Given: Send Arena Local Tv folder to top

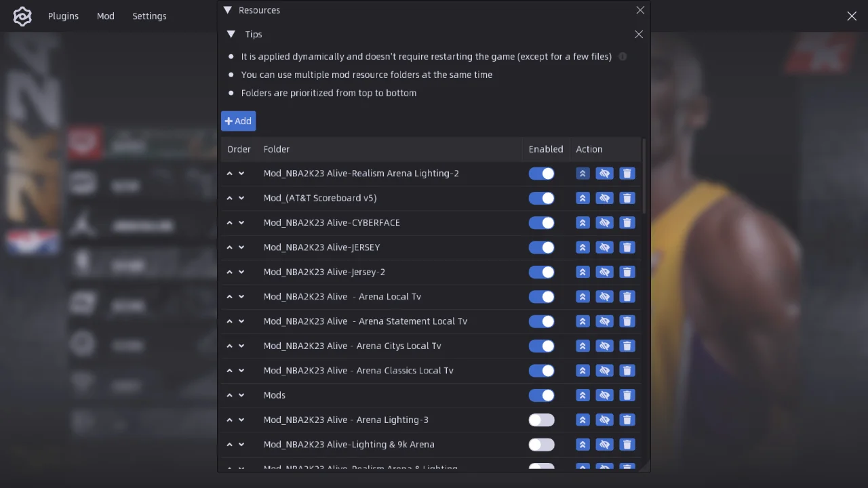Looking at the screenshot, I should point(583,297).
